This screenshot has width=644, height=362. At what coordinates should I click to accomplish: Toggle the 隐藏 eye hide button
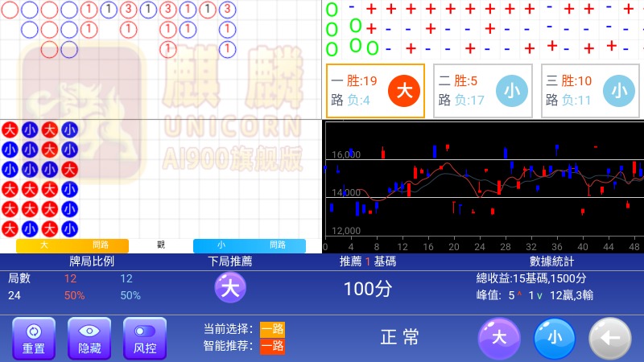89,338
